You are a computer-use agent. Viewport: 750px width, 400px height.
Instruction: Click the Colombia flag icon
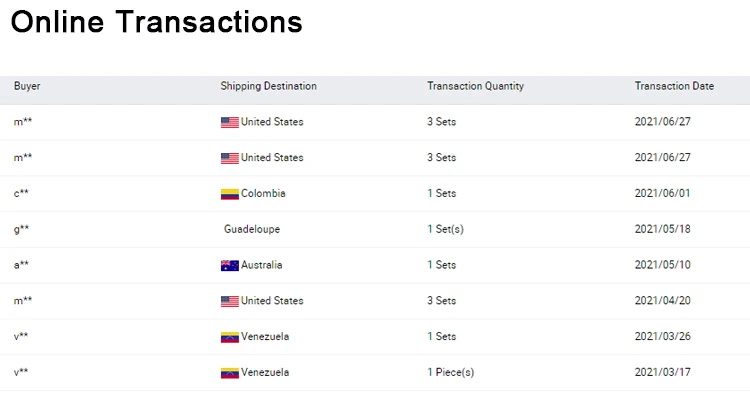pyautogui.click(x=230, y=194)
